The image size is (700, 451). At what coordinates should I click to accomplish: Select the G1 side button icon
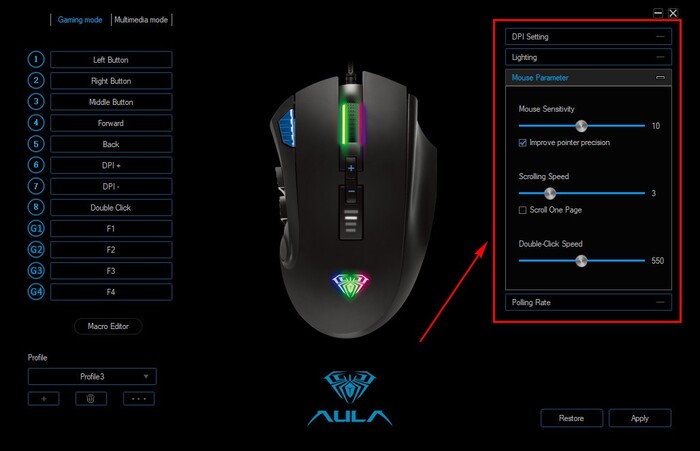tap(36, 229)
